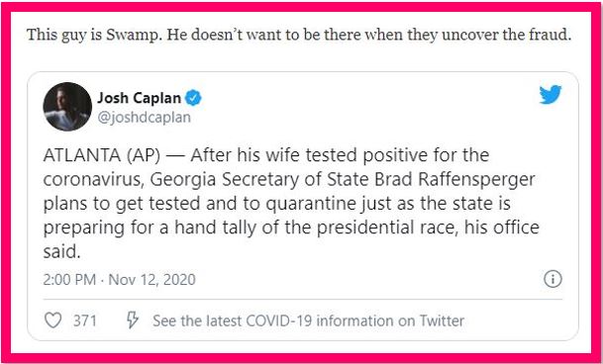Open the 2:00 PM timestamp
Viewport: 603px width, 364px height.
69,280
